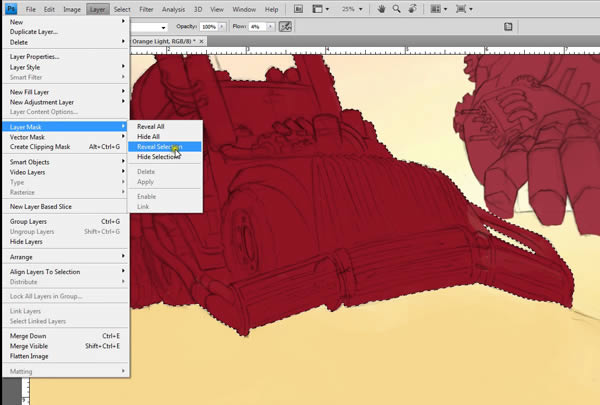
Task: Open the Edit menu
Action: click(49, 9)
